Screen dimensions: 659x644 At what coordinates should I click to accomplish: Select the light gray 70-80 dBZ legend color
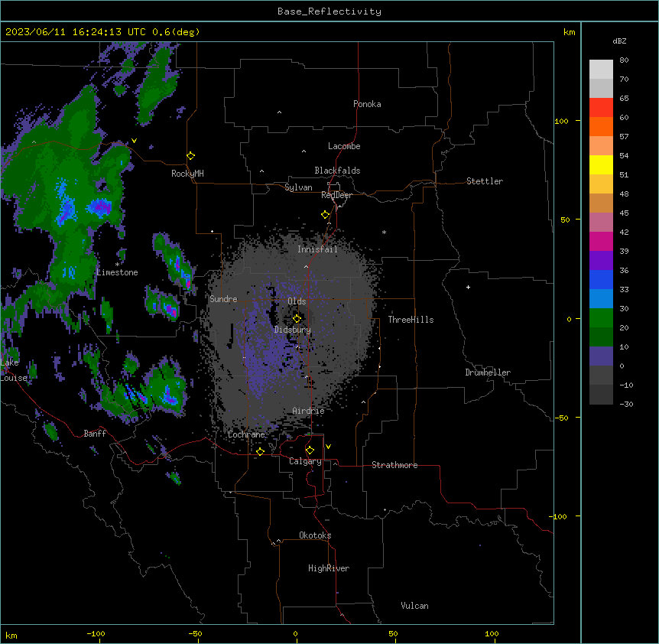pyautogui.click(x=601, y=70)
